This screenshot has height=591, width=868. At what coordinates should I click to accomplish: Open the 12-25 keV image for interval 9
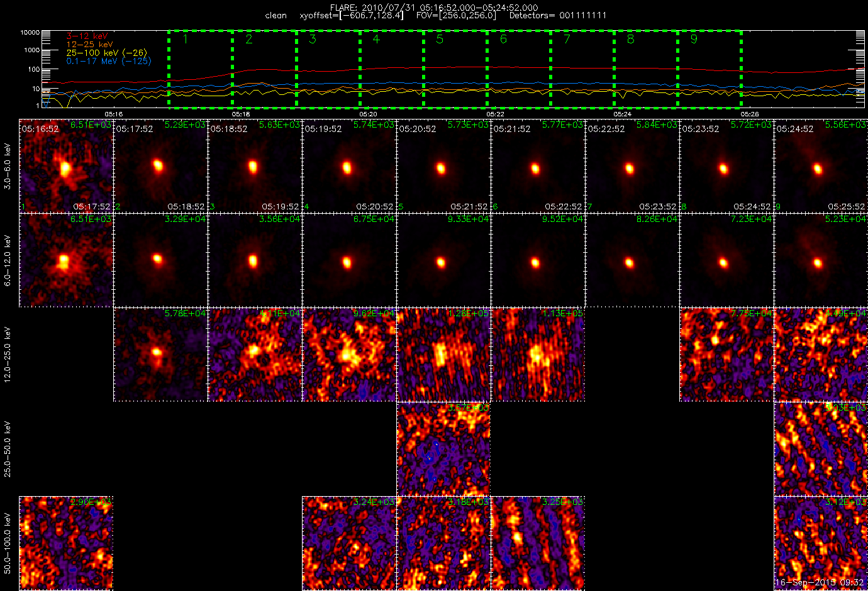click(821, 355)
